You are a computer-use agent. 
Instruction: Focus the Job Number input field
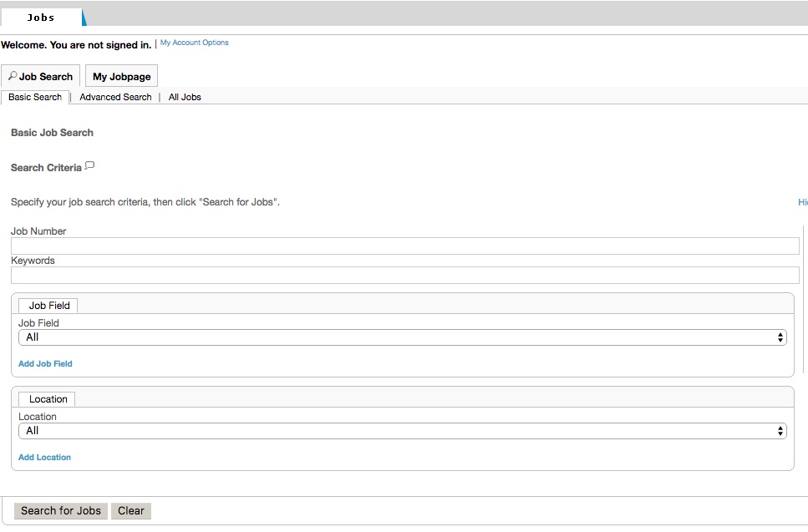pyautogui.click(x=405, y=246)
